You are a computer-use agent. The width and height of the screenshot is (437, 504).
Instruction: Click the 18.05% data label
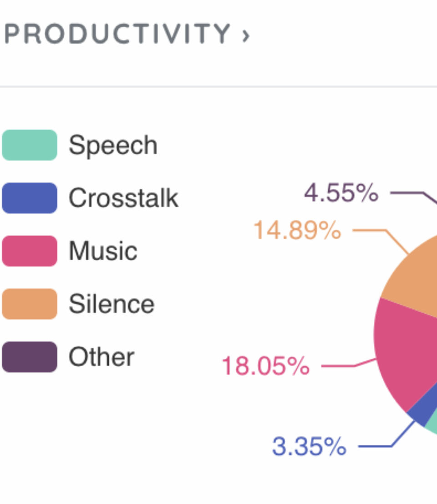pyautogui.click(x=265, y=366)
